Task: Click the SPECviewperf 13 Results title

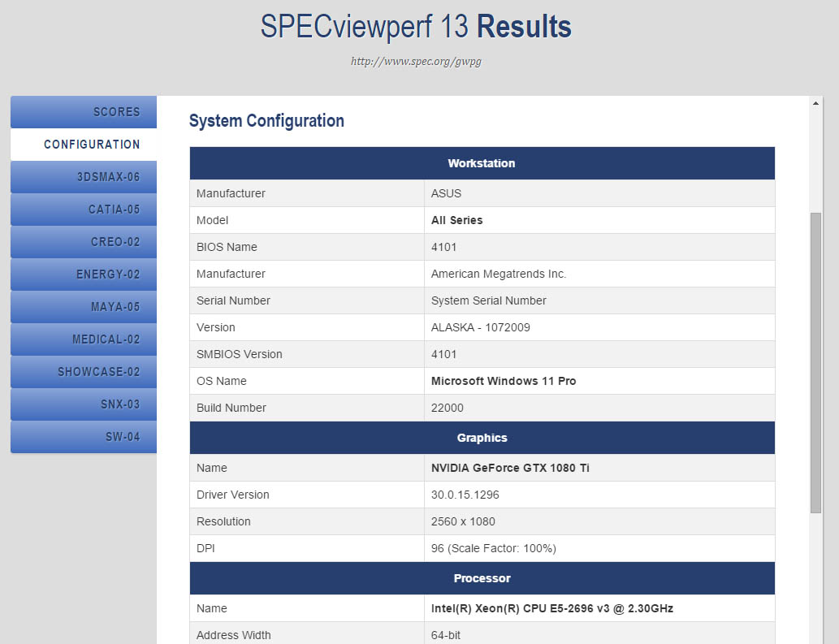Action: pos(416,27)
